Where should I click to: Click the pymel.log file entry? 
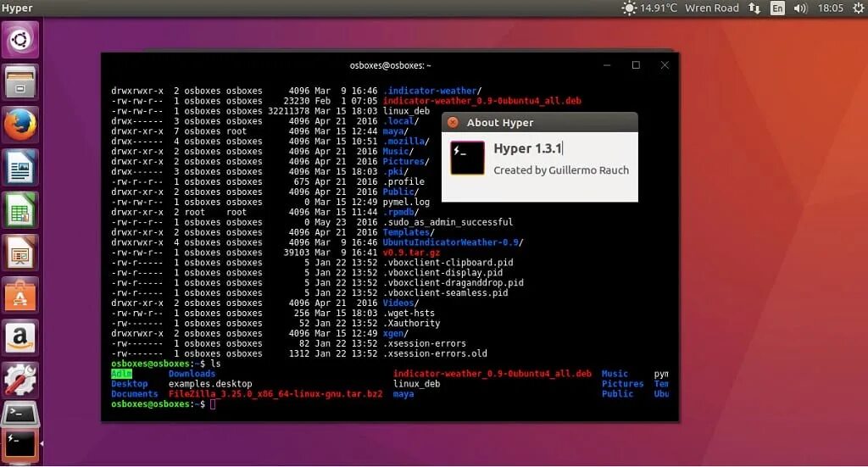[x=406, y=202]
